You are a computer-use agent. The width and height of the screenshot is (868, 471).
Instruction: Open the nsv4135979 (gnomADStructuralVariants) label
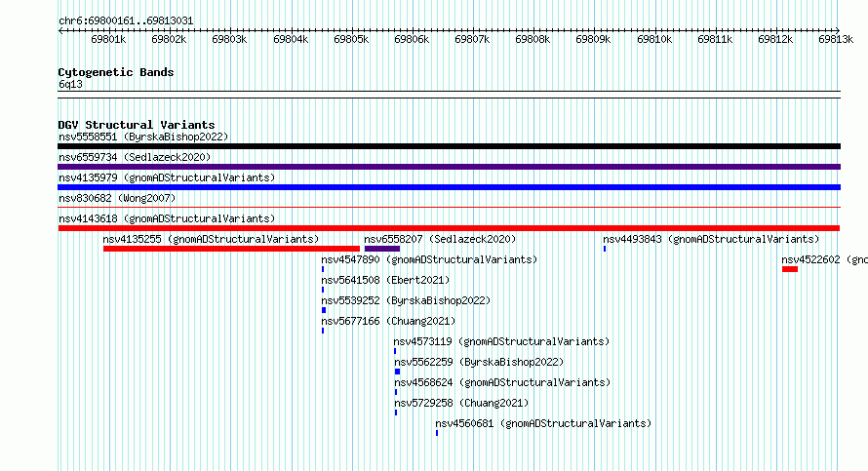pyautogui.click(x=167, y=177)
